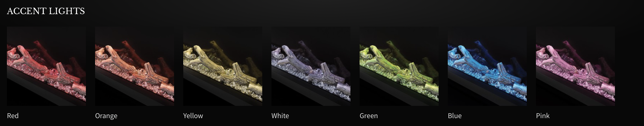Pick the green-lit logs swatch
This screenshot has height=126, width=644.
(399, 66)
